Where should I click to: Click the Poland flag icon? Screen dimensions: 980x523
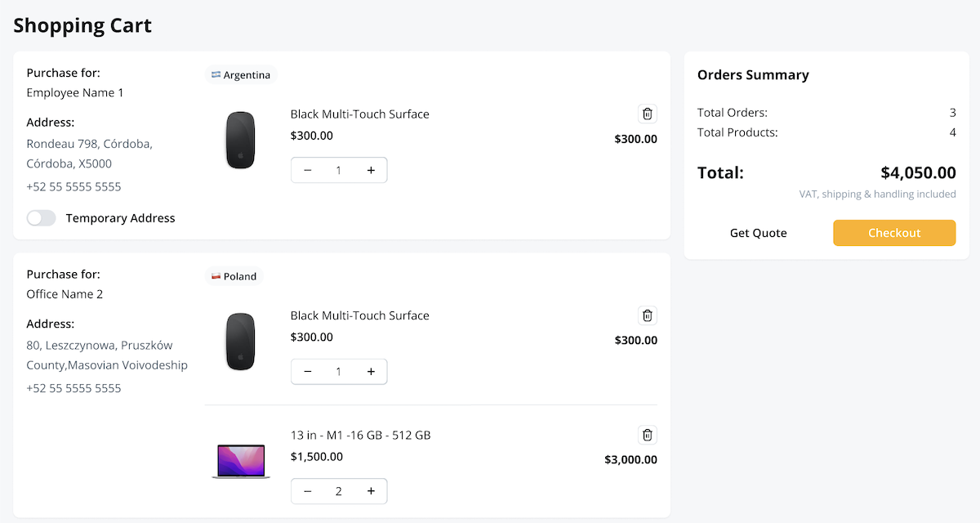[x=216, y=275]
